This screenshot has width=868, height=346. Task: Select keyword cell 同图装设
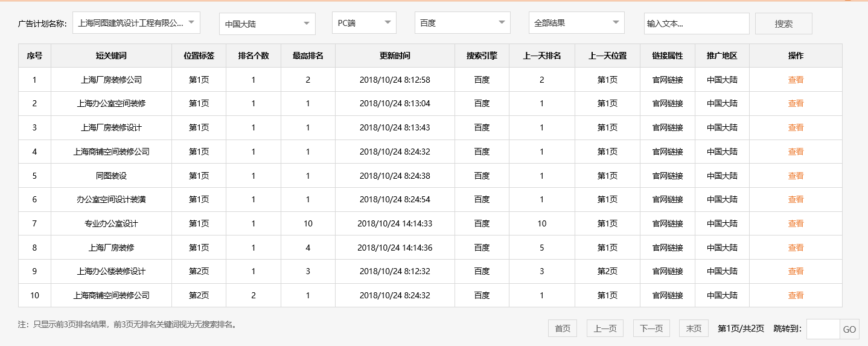pos(111,176)
